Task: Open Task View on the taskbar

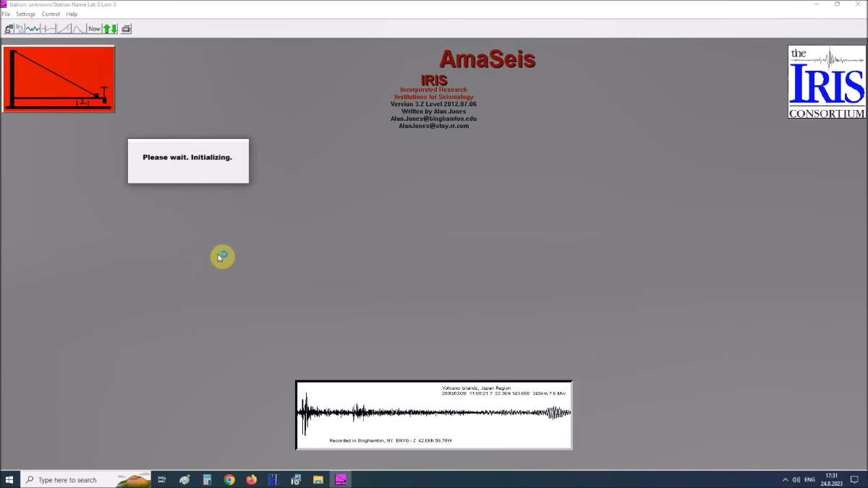Action: pos(162,479)
